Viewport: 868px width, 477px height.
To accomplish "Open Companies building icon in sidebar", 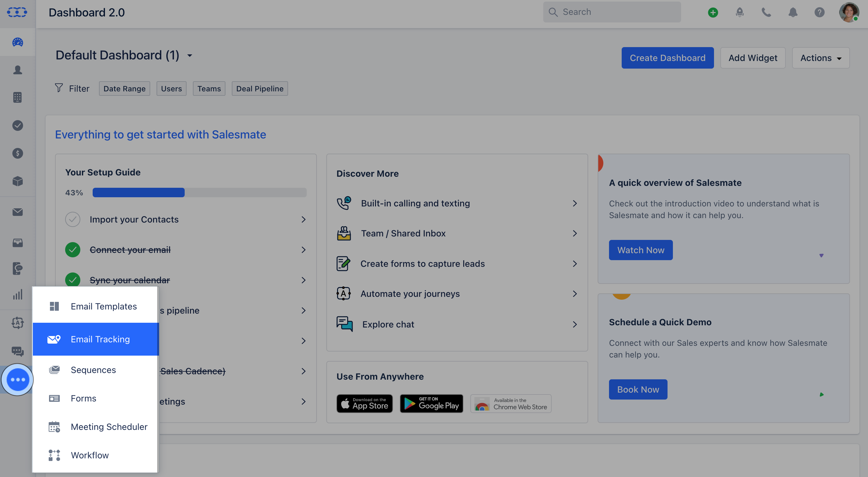I will point(17,97).
